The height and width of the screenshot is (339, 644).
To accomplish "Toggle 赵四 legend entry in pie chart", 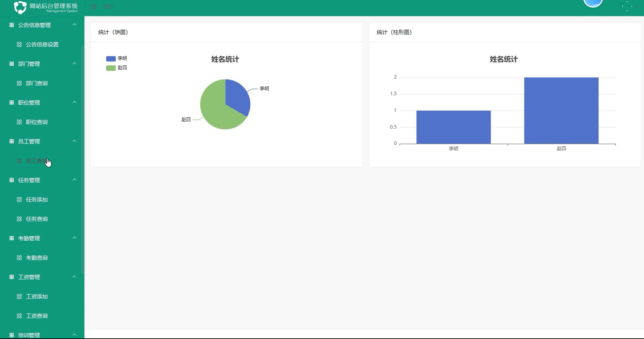I will (x=116, y=68).
